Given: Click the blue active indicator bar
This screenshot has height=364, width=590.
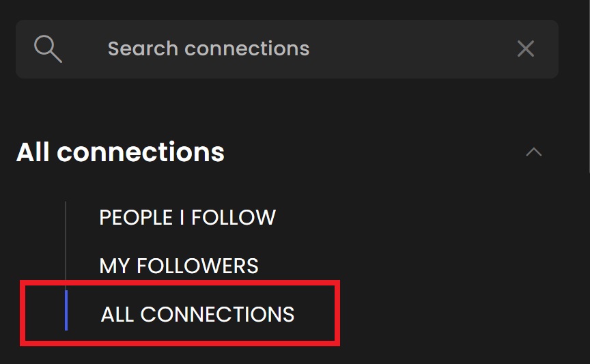Looking at the screenshot, I should [x=66, y=310].
